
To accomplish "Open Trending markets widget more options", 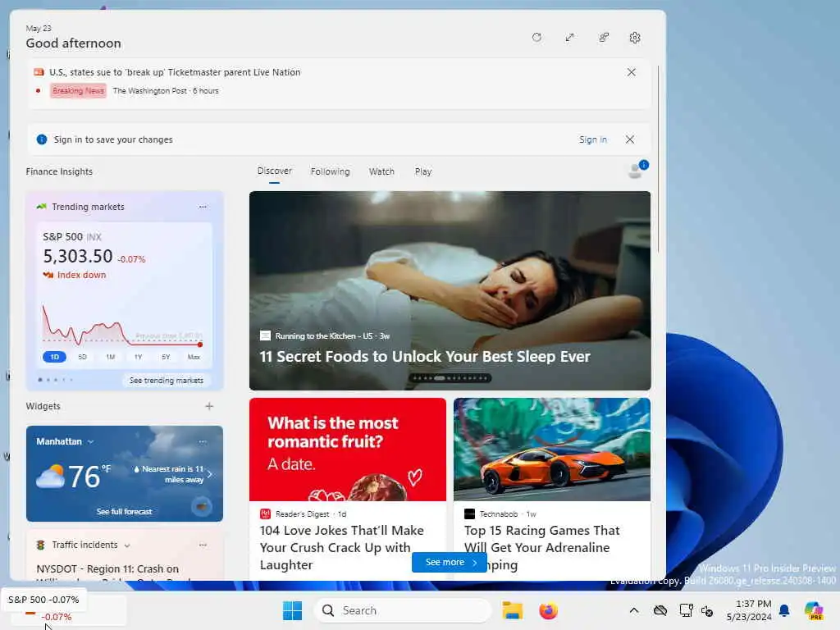I will coord(203,207).
